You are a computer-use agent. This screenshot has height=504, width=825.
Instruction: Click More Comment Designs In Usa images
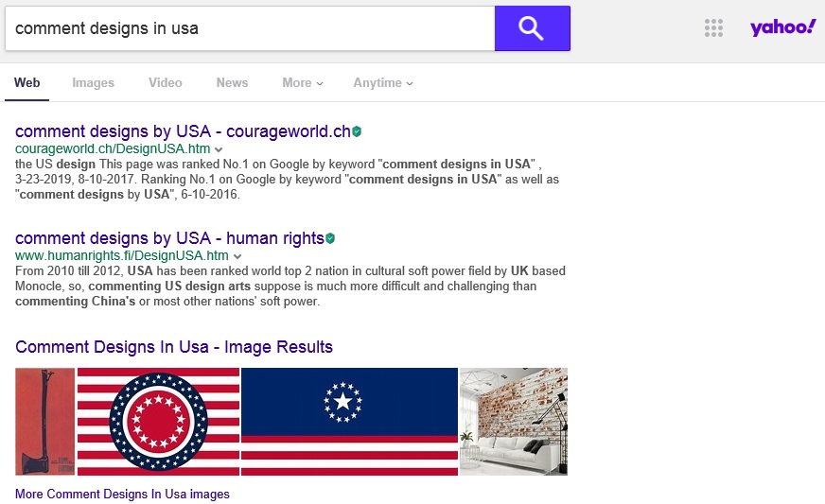pos(122,494)
